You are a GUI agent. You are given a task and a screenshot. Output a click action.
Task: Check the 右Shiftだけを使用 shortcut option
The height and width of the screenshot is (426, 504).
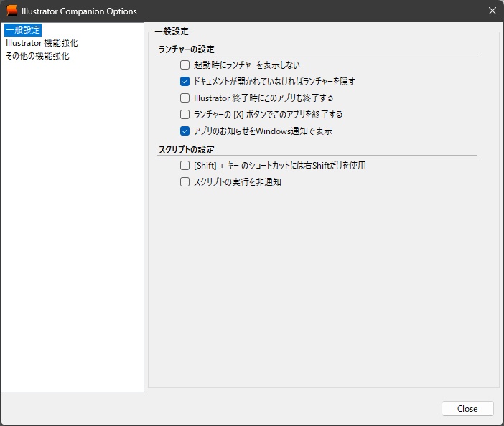tap(185, 166)
